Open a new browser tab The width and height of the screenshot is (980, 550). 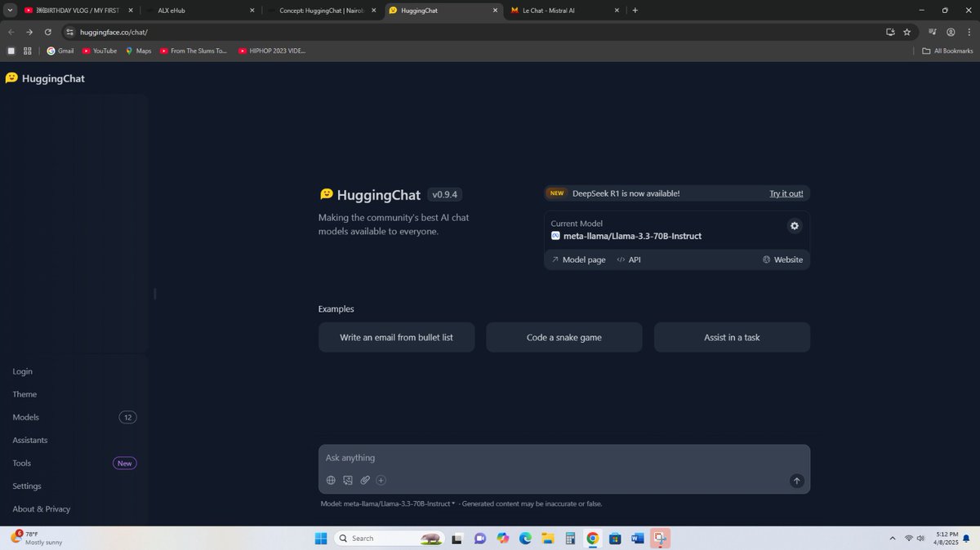click(635, 11)
